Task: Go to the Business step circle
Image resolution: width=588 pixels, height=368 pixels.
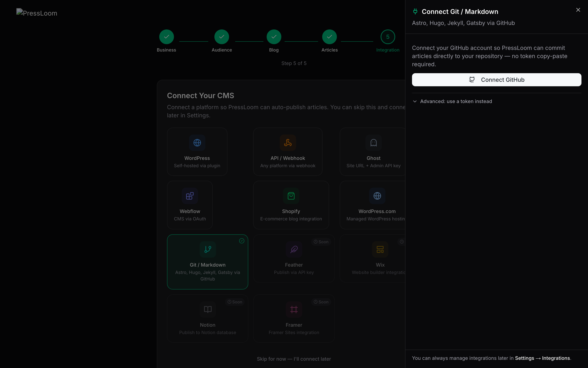Action: tap(166, 37)
